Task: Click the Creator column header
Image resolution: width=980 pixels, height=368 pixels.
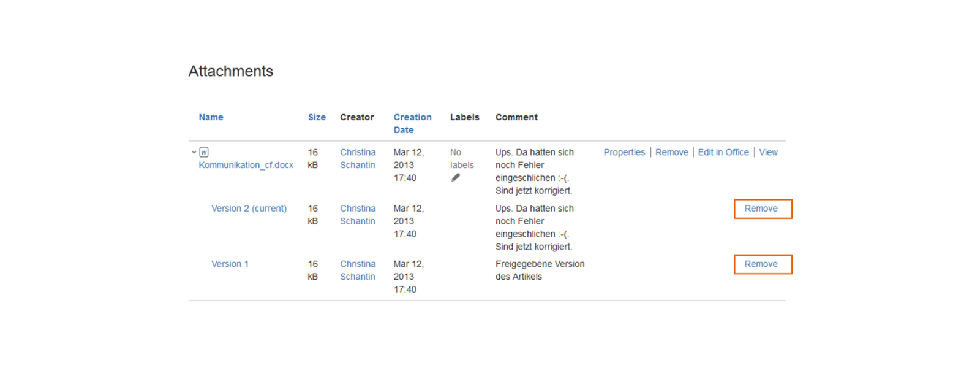Action: 356,117
